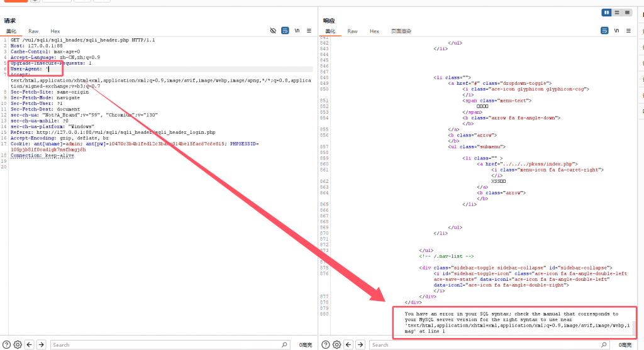Click the Cache-Control: max-age=0 line

[45, 52]
